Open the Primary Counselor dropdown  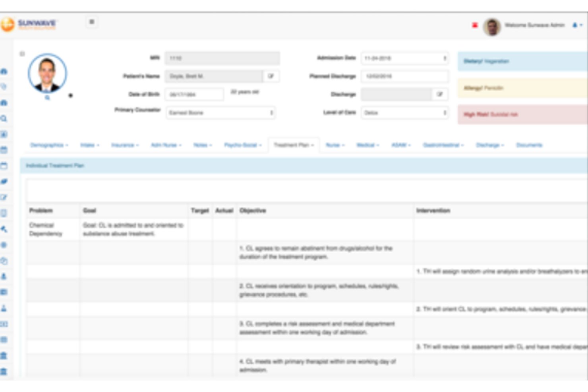[x=221, y=113]
